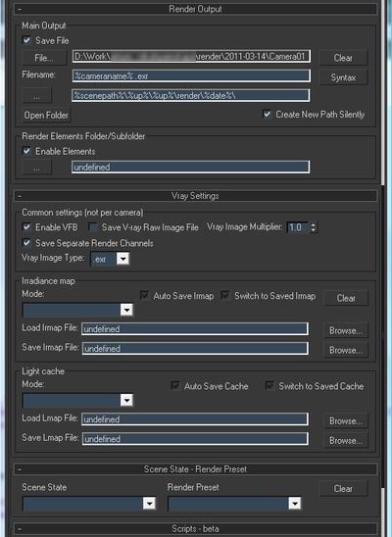392x537 pixels.
Task: Click the Load Imap File field
Action: 195,329
